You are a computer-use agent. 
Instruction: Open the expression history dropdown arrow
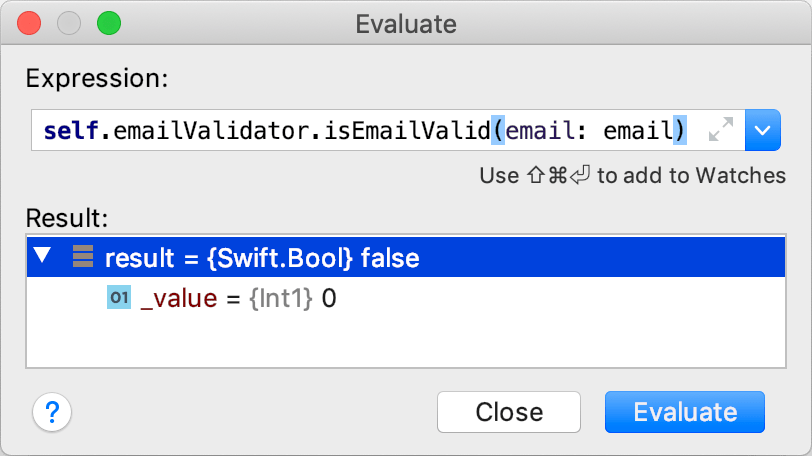click(x=763, y=130)
